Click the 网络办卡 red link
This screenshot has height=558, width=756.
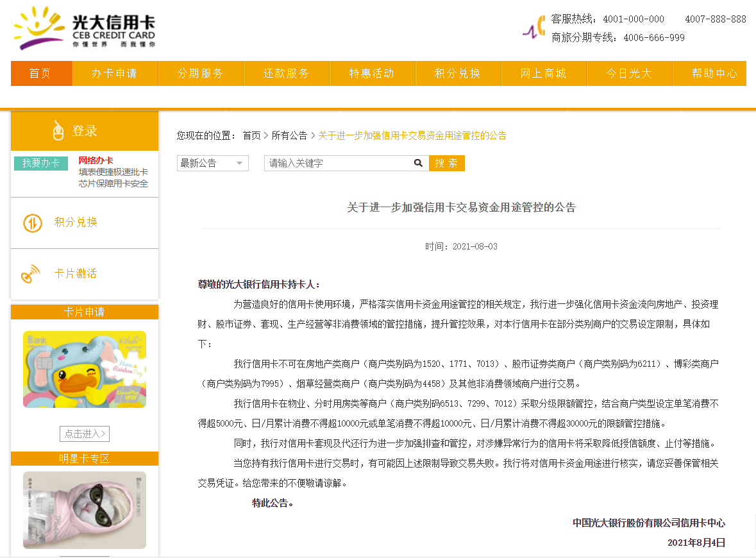96,160
